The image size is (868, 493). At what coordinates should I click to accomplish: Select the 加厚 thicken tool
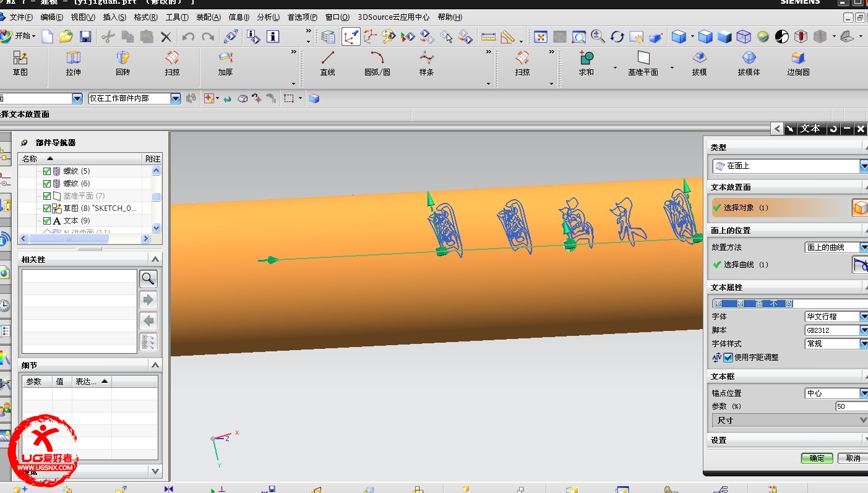point(225,64)
